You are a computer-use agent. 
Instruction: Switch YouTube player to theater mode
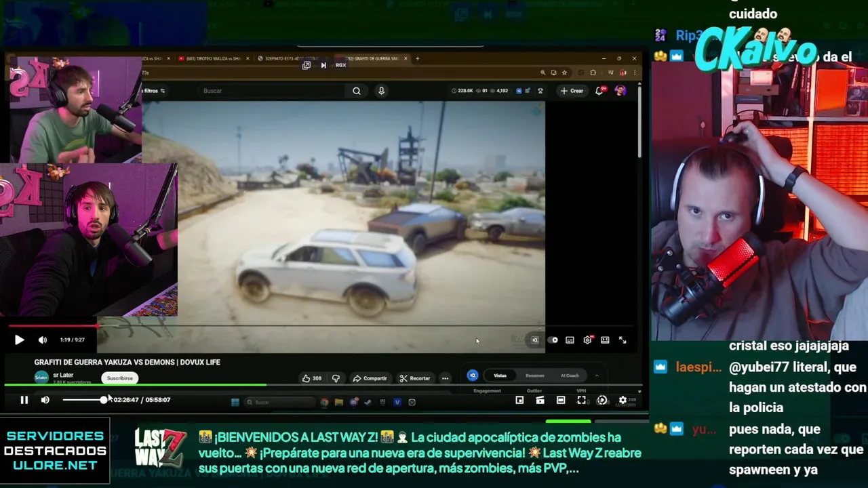pyautogui.click(x=605, y=340)
